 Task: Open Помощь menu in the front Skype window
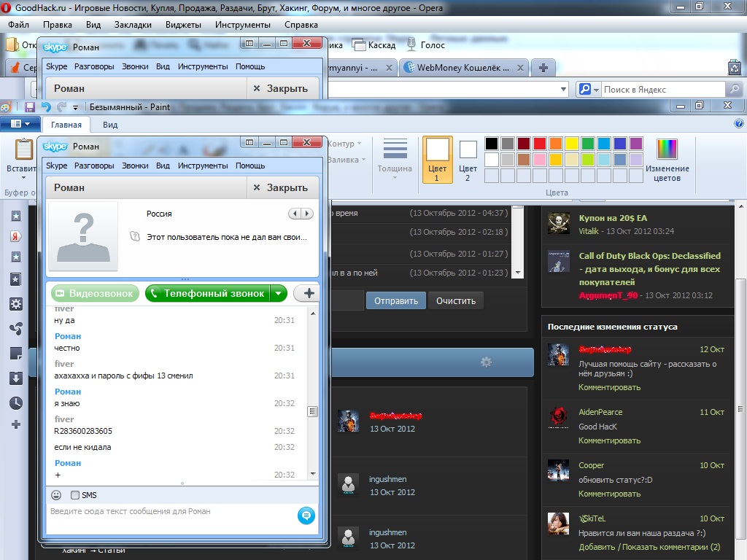[x=250, y=166]
